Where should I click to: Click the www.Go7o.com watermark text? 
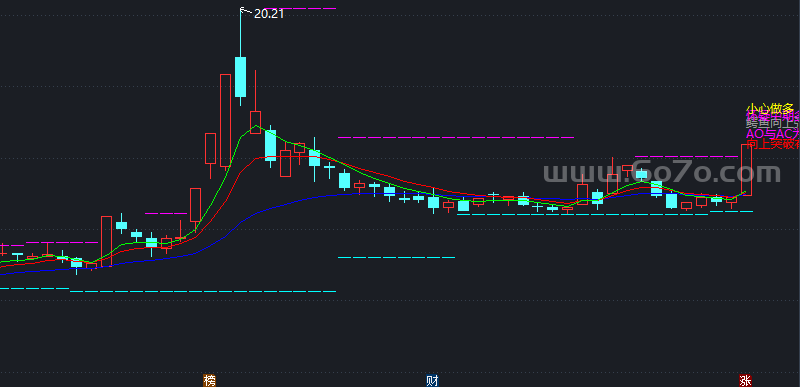(662, 173)
